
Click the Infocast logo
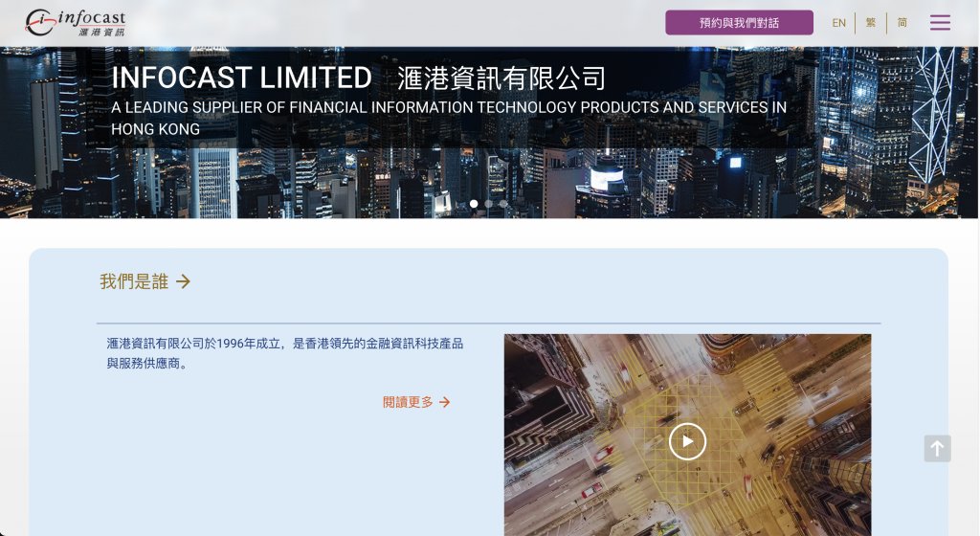pyautogui.click(x=75, y=22)
